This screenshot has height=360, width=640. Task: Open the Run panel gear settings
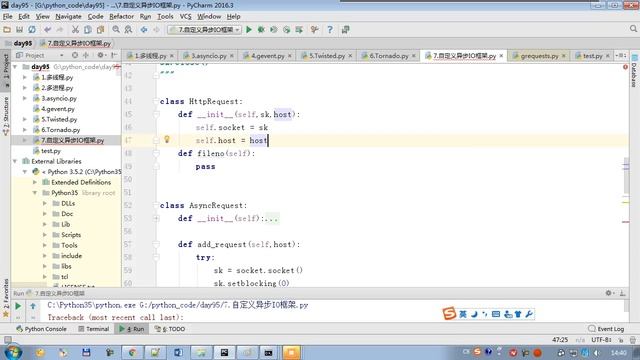[609, 293]
